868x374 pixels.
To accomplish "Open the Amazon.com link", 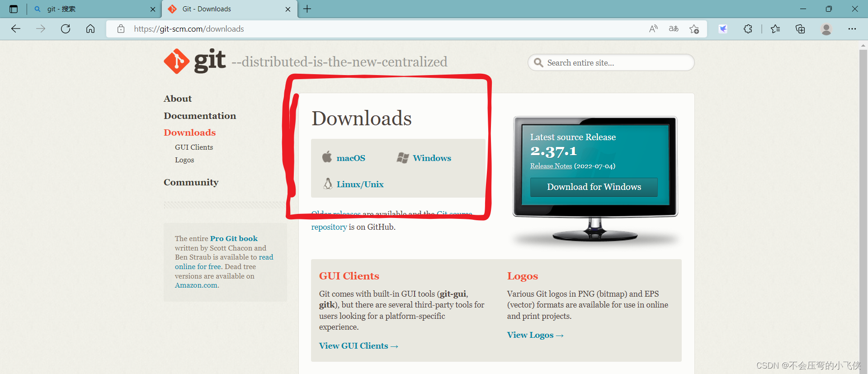I will [196, 285].
